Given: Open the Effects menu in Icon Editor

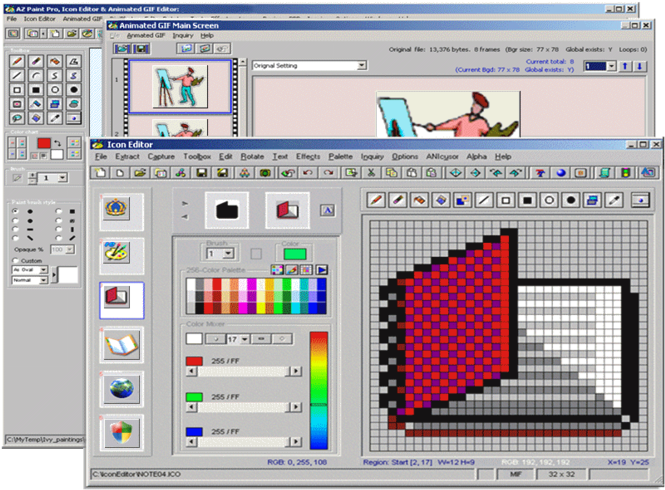Looking at the screenshot, I should tap(308, 157).
